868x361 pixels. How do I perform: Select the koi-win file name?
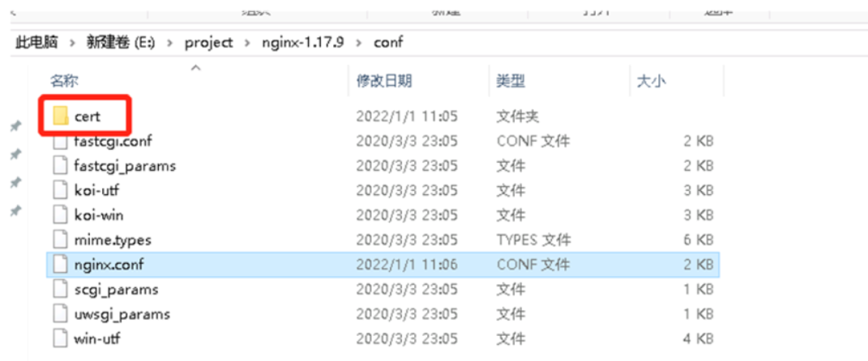click(99, 215)
